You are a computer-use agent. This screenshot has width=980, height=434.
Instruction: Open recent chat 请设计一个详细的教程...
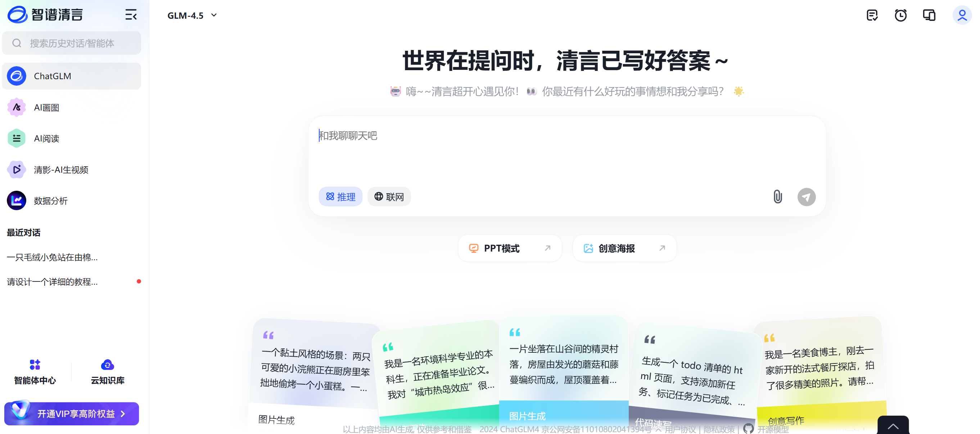pyautogui.click(x=53, y=282)
